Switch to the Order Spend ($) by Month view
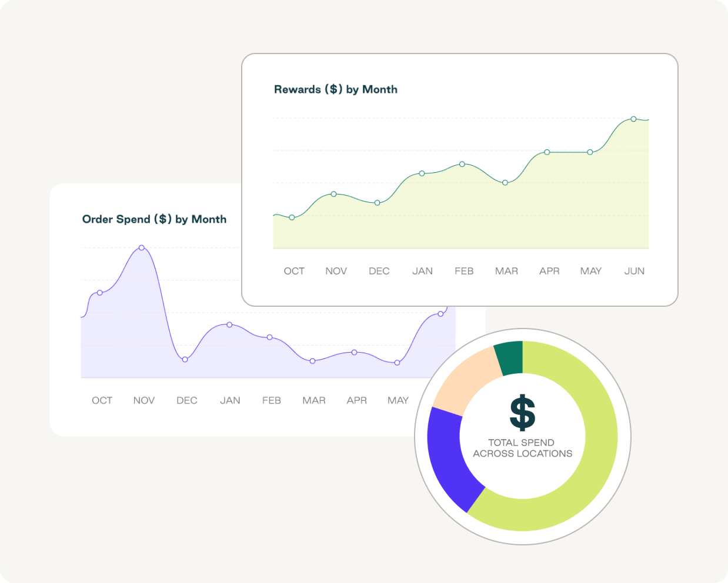Screen dimensions: 728x583 (155, 219)
